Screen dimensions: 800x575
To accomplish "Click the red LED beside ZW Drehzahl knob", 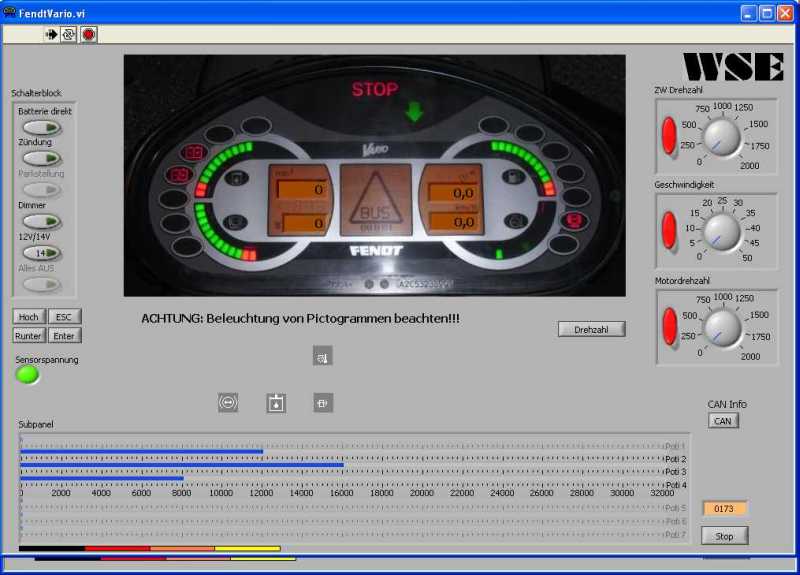I will [669, 136].
